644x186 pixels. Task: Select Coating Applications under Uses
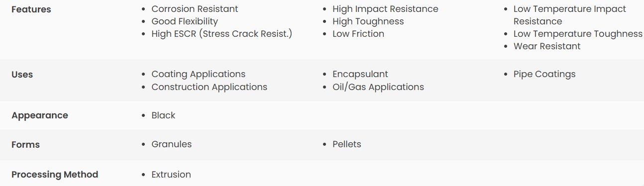tap(199, 74)
